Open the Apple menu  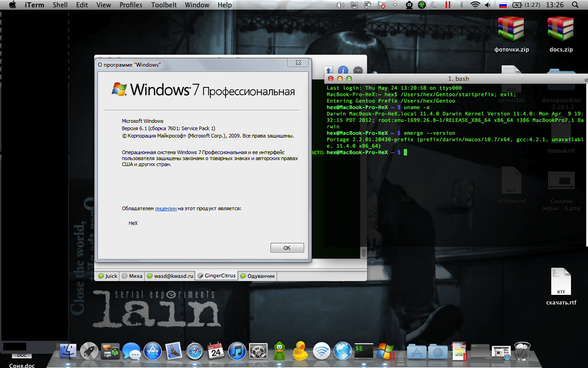click(x=12, y=5)
